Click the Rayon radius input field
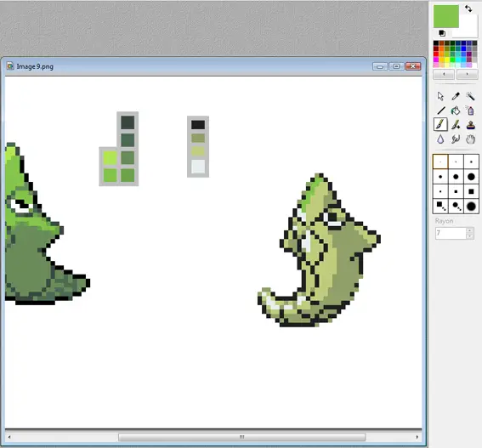Screen dimensions: 482x448 click(451, 233)
